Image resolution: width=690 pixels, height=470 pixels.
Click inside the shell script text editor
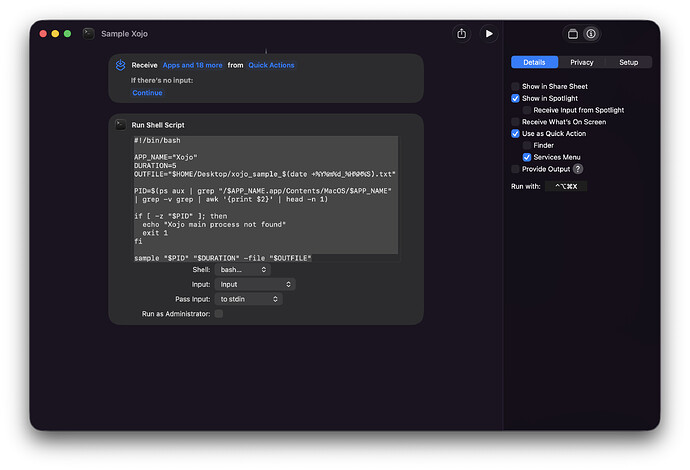pos(266,199)
